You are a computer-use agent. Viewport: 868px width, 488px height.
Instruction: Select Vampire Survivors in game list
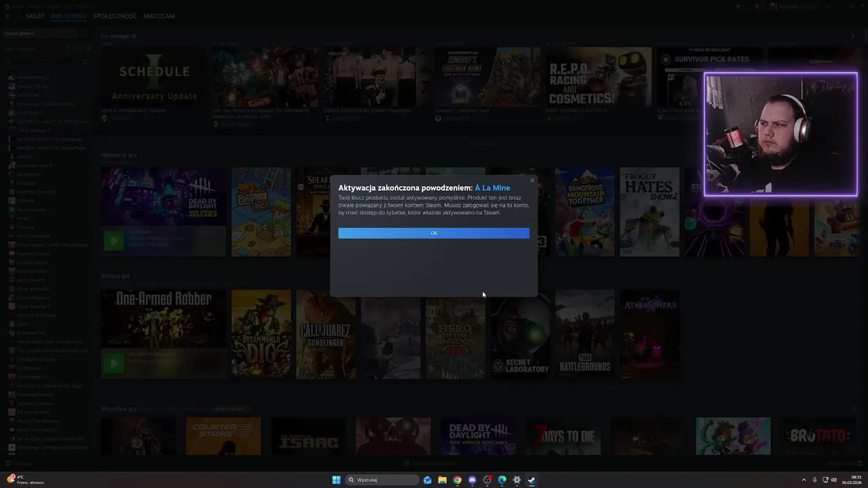(35, 403)
